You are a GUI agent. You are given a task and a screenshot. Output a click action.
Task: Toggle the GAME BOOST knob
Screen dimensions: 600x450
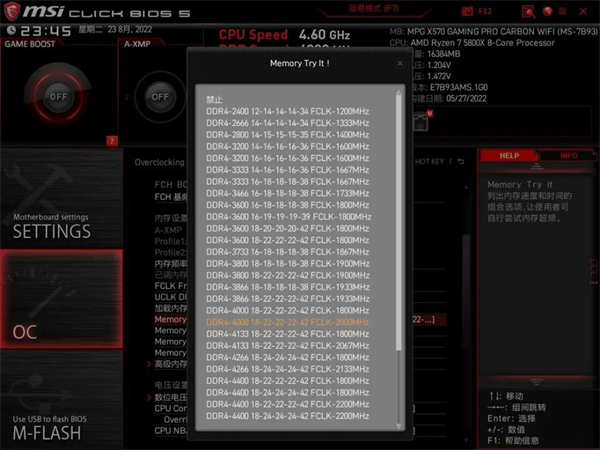(58, 97)
